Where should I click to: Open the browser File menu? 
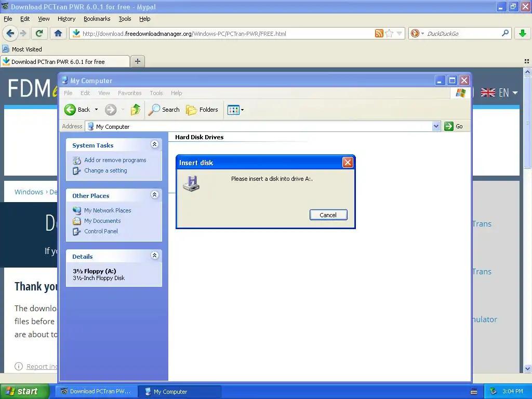8,19
